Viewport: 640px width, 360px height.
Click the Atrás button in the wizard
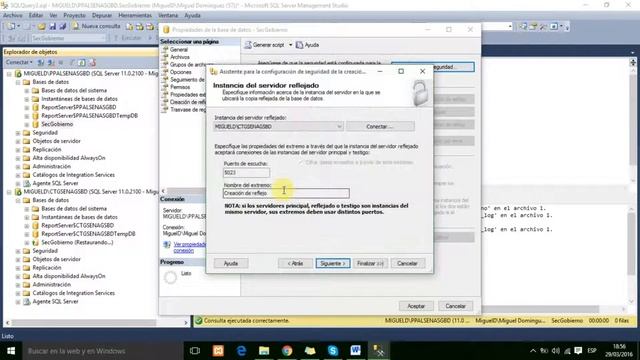[295, 263]
